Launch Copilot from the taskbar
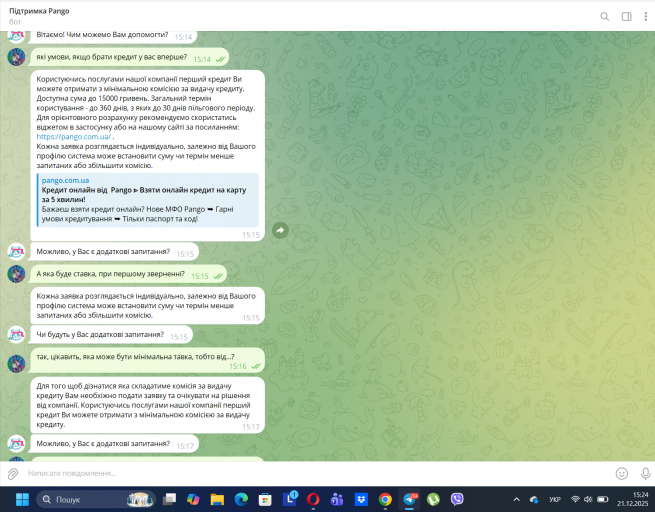The height and width of the screenshot is (512, 655). [x=193, y=499]
